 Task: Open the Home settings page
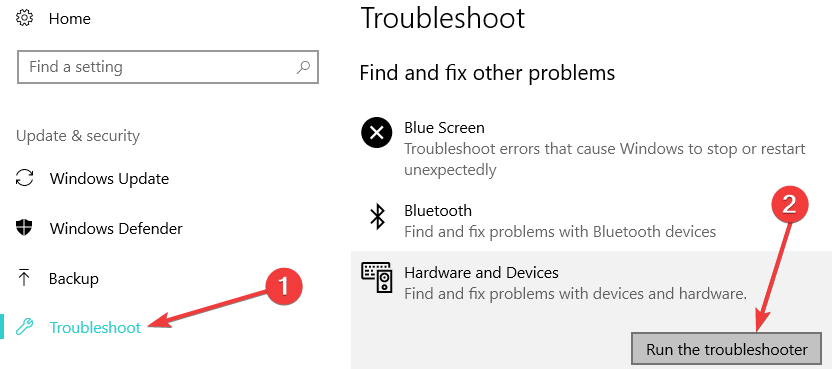tap(70, 19)
